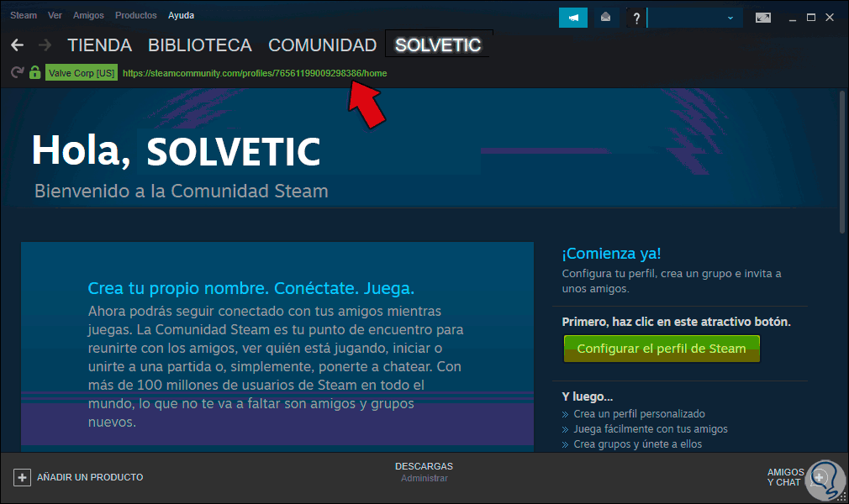Click the Hola, SOLVETIC greeting text
849x504 pixels.
tap(176, 150)
